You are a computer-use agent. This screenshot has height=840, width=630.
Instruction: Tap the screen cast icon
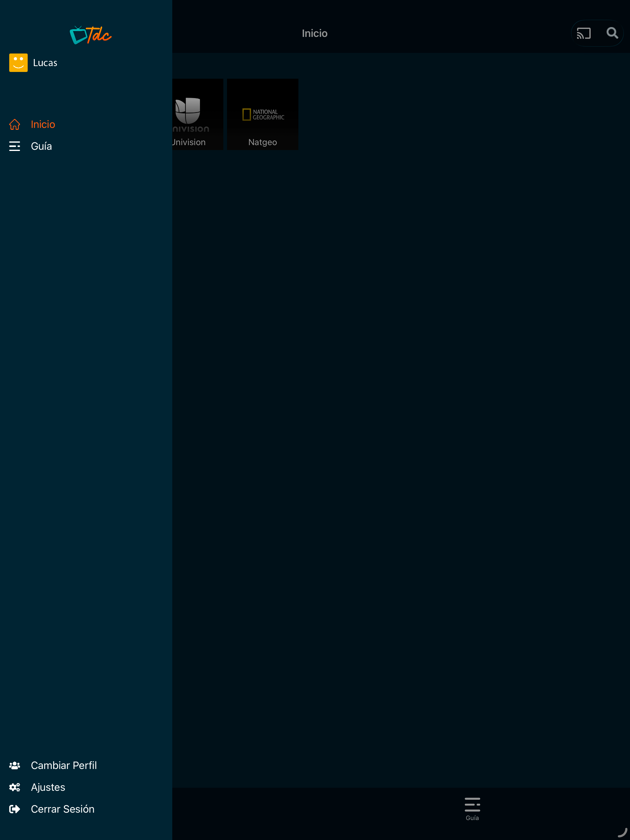tap(584, 34)
